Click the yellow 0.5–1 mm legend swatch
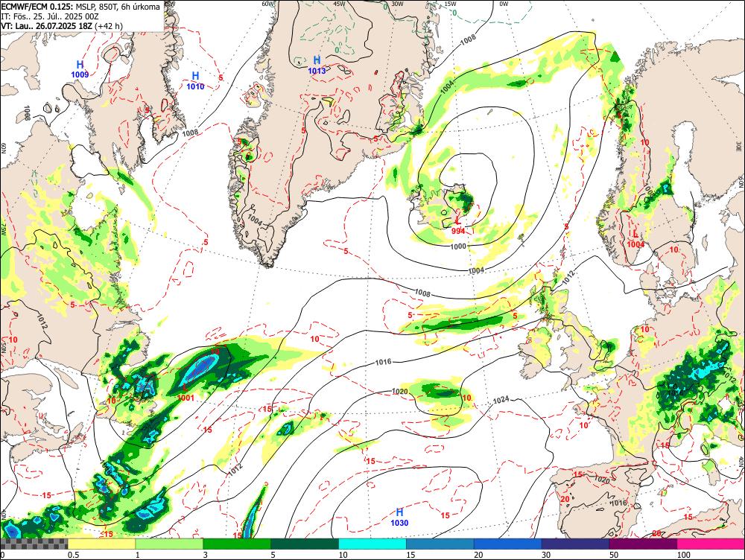Viewport: 745px width, 560px height. [101, 544]
